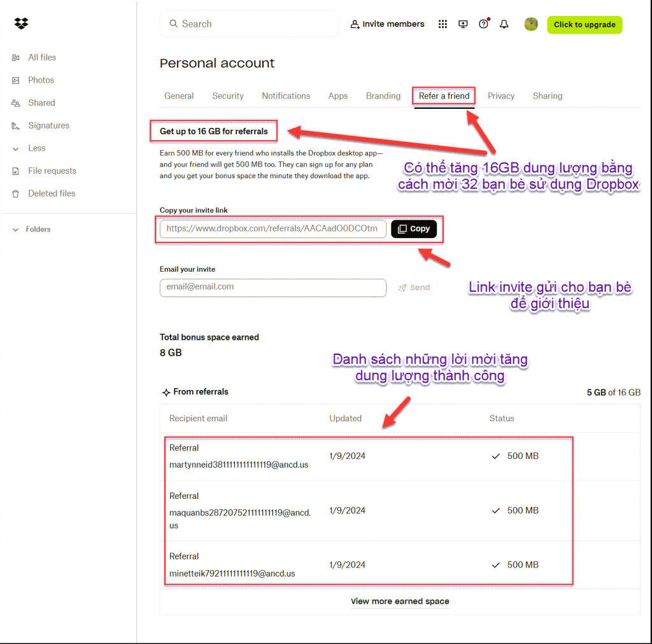Viewport: 652px width, 644px height.
Task: Copy the invite link with Copy button
Action: (x=414, y=229)
